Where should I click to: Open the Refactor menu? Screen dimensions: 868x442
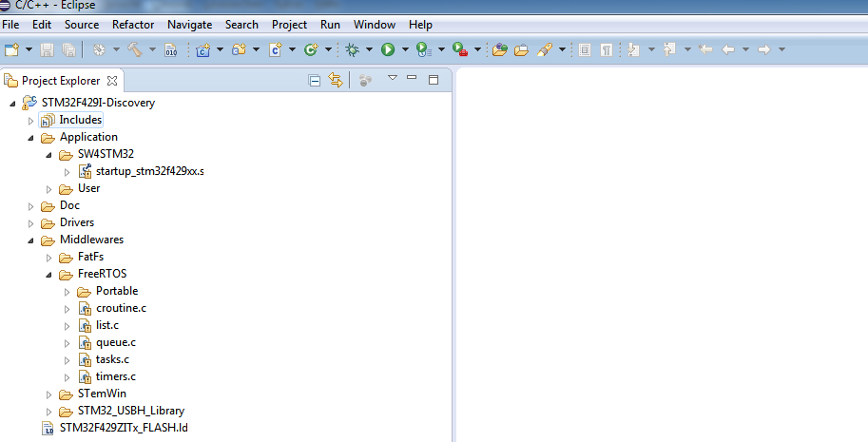pos(133,24)
